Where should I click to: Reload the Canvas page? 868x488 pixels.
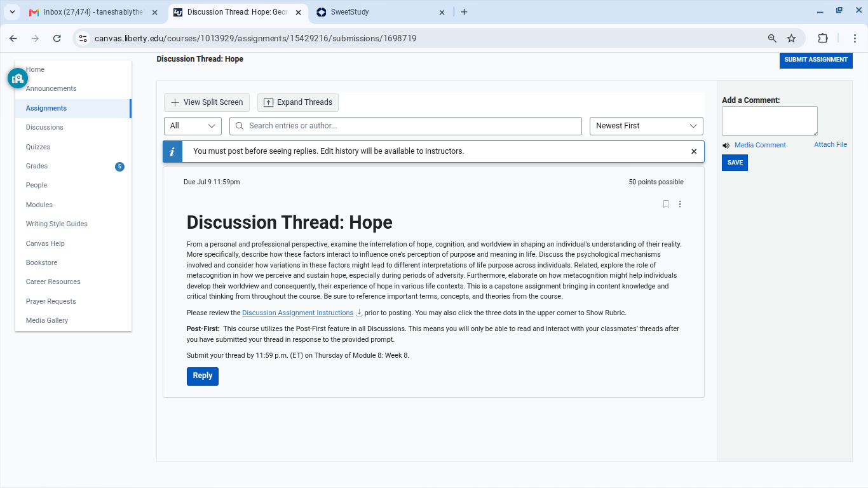pyautogui.click(x=57, y=38)
